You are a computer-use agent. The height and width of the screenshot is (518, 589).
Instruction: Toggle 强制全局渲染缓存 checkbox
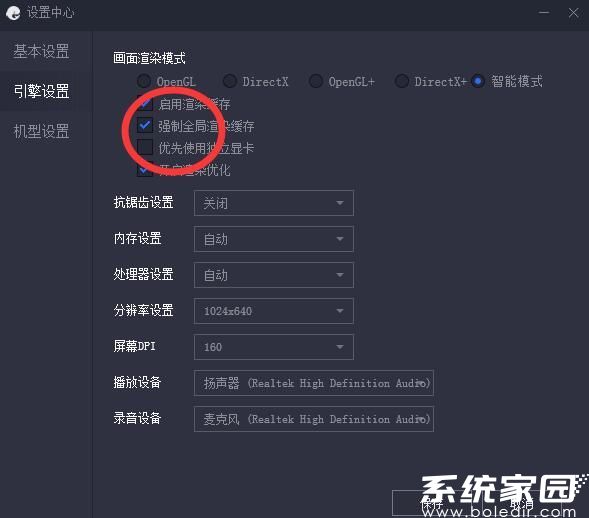[145, 126]
